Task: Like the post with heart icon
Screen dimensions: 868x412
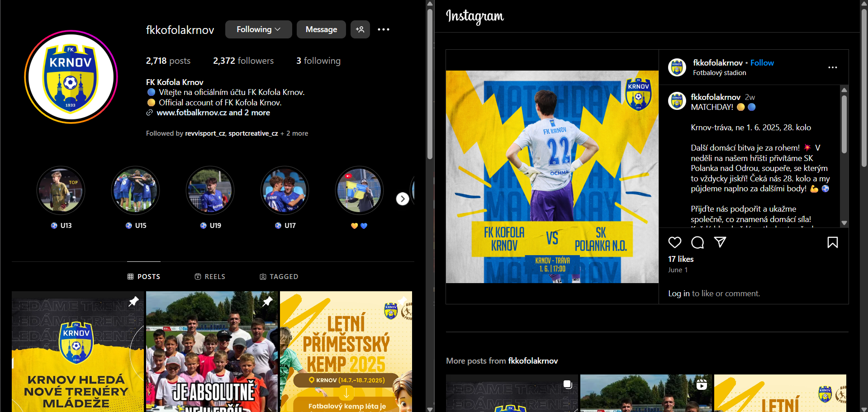Action: tap(675, 242)
